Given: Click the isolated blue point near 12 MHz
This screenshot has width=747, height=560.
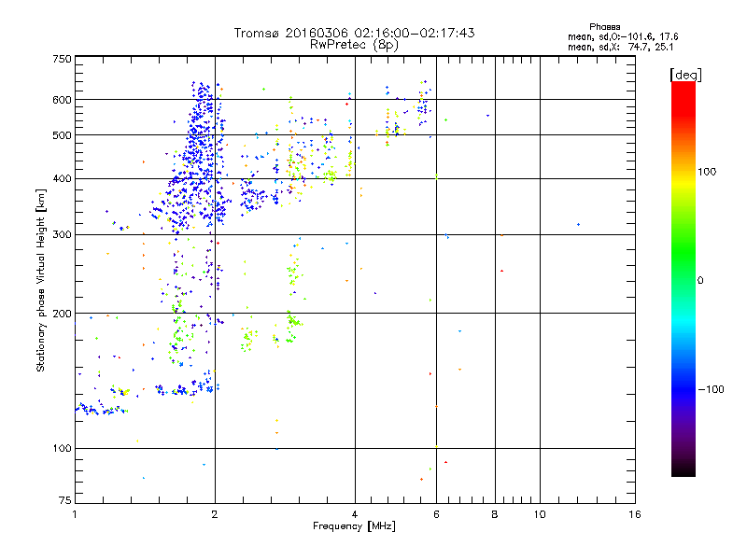Looking at the screenshot, I should click(578, 224).
